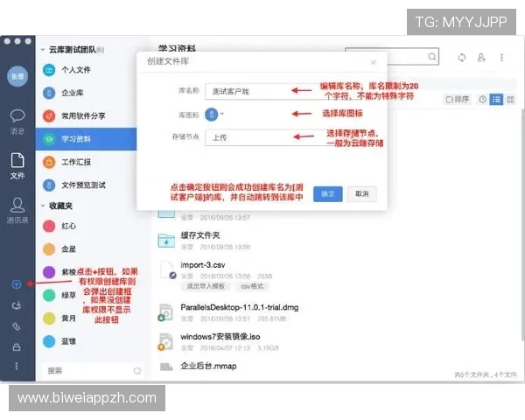
Task: Click the search magnifier in library list
Action: [137, 371]
